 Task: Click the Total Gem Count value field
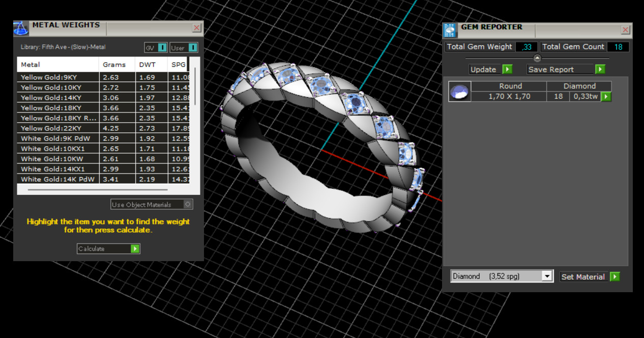click(x=618, y=47)
